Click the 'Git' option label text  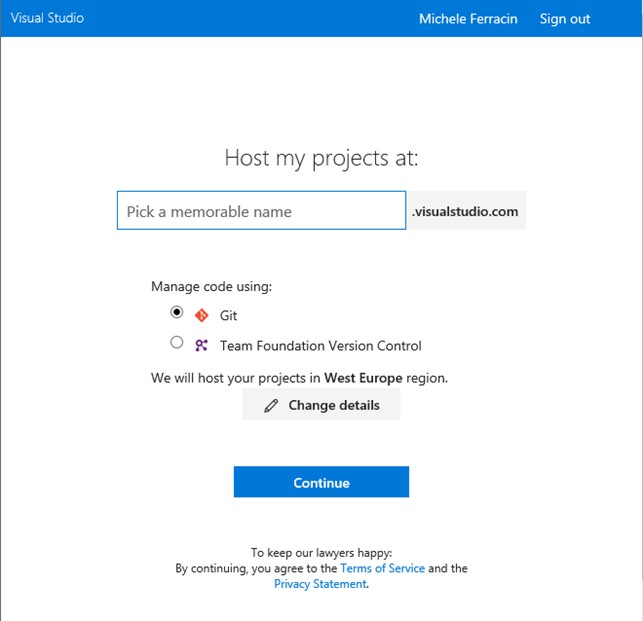[x=228, y=315]
